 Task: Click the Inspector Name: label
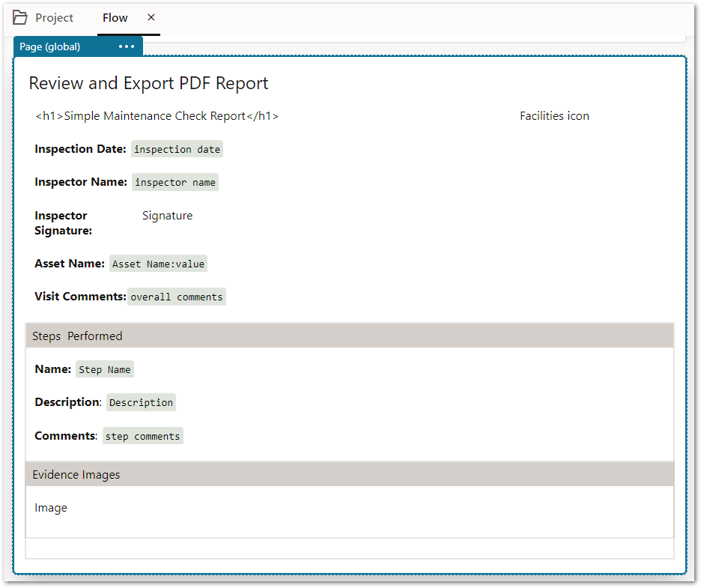click(81, 182)
